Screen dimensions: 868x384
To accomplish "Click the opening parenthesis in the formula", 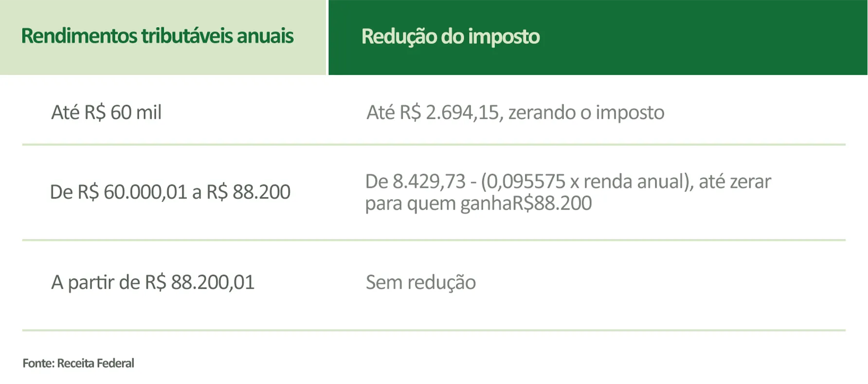I will pyautogui.click(x=484, y=182).
